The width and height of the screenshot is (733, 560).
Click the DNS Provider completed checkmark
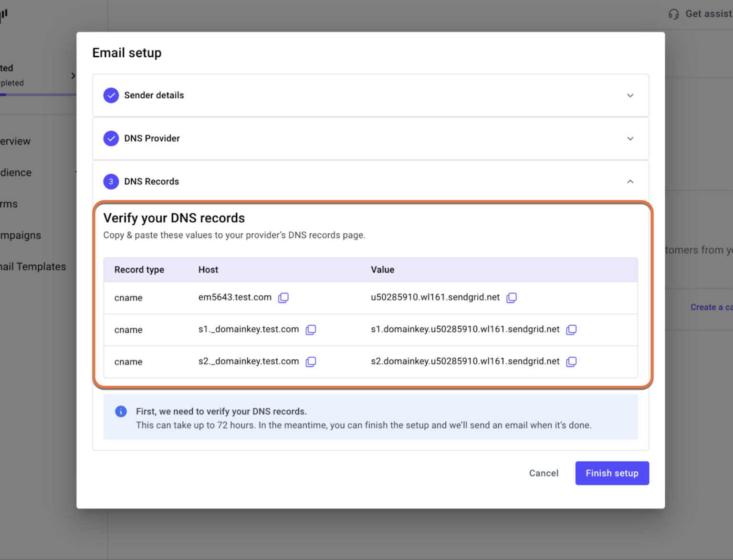pyautogui.click(x=111, y=138)
